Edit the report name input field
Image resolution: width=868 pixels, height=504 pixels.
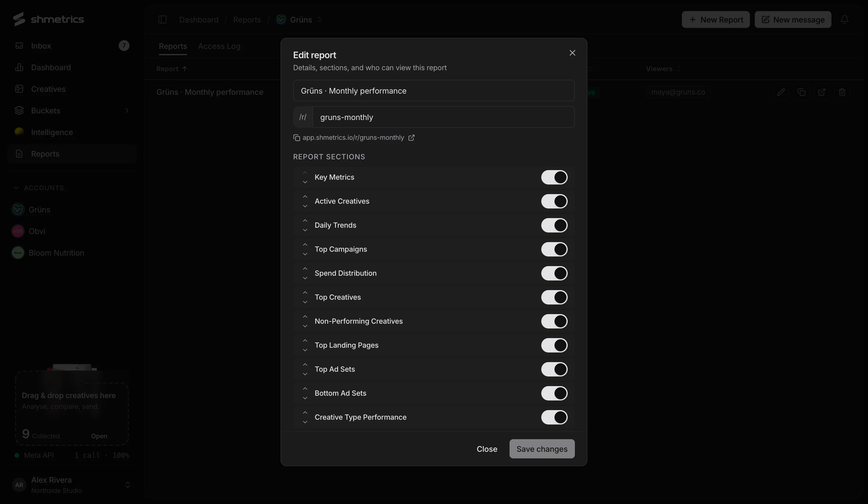click(x=434, y=91)
